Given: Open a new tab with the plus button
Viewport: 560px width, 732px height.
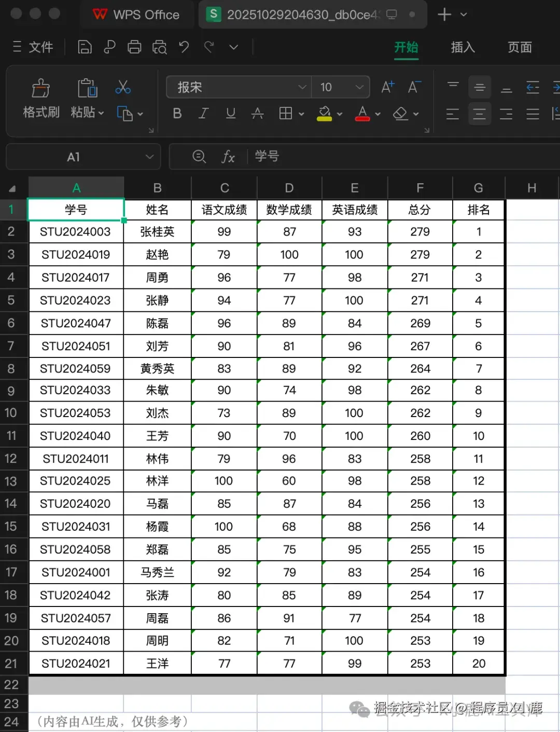Looking at the screenshot, I should (x=445, y=15).
